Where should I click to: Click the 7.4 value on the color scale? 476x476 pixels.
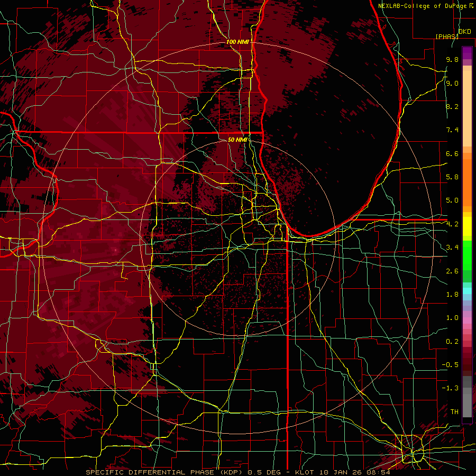tap(452, 130)
